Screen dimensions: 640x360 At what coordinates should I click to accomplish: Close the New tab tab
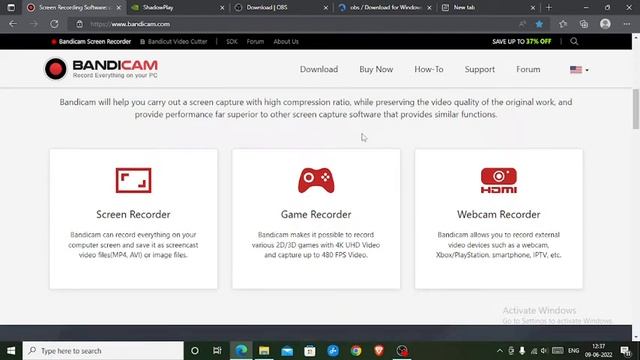(x=533, y=7)
